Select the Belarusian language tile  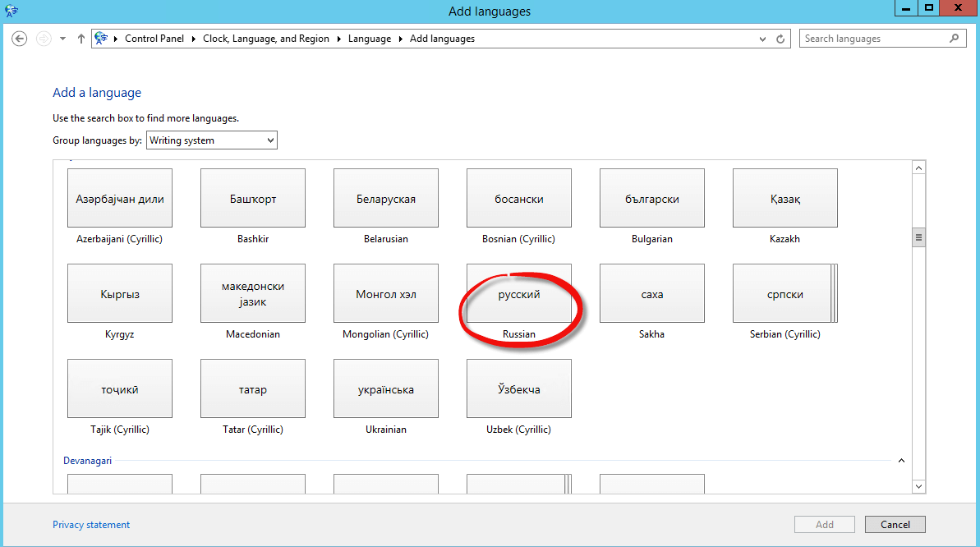(x=386, y=199)
